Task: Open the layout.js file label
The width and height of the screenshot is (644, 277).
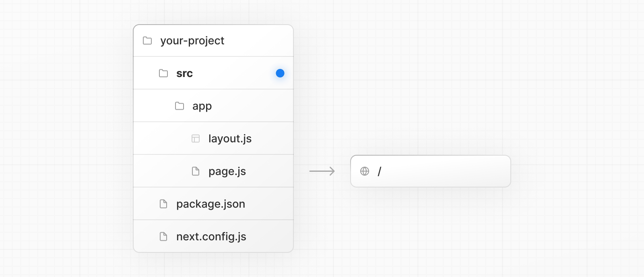Action: pyautogui.click(x=230, y=139)
